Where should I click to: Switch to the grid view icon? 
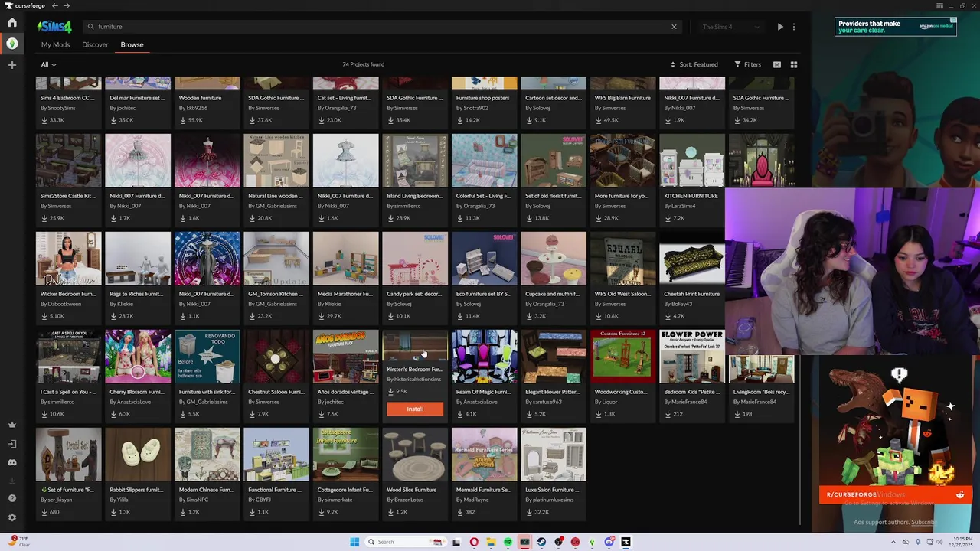click(x=794, y=64)
